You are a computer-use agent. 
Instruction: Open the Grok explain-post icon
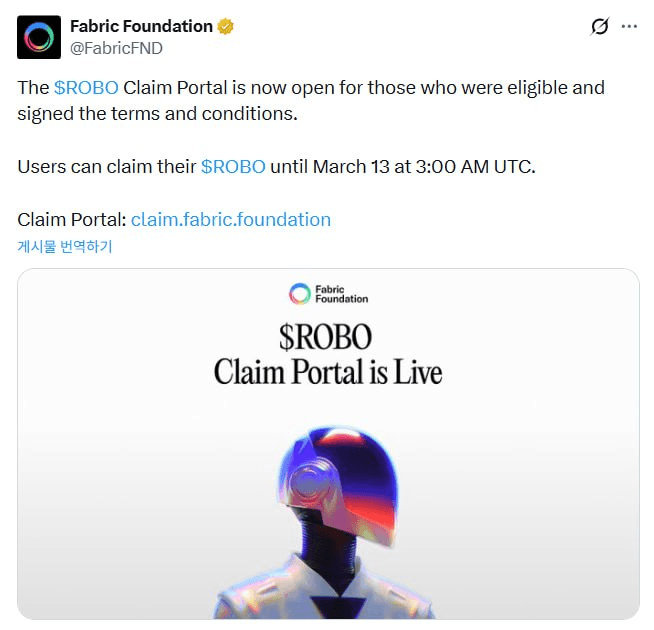click(599, 26)
